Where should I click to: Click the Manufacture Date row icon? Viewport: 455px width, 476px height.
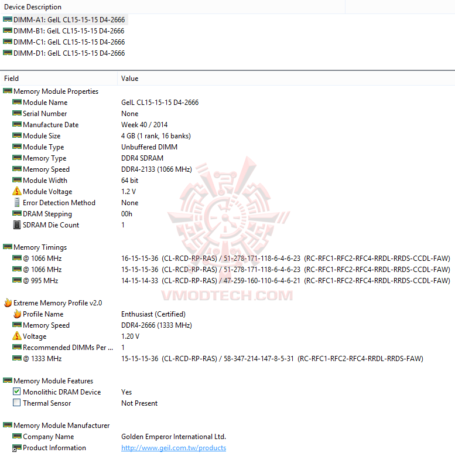click(17, 124)
